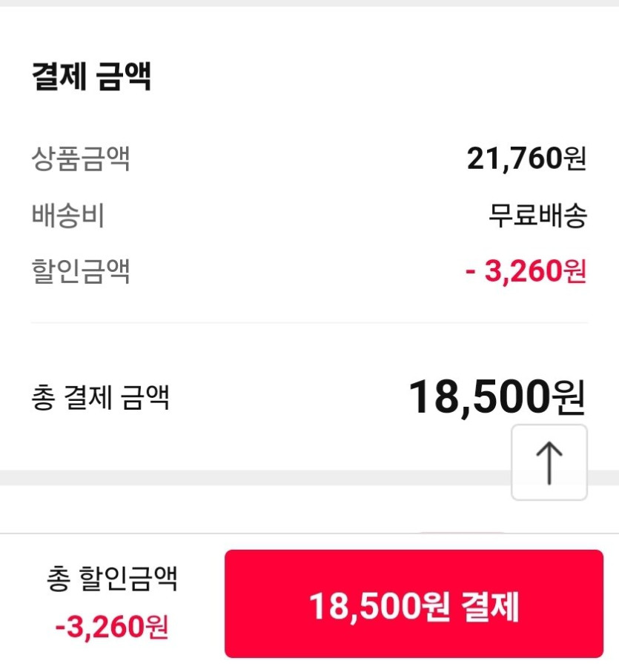This screenshot has width=619, height=672.
Task: Select the 배송비 label
Action: [67, 216]
